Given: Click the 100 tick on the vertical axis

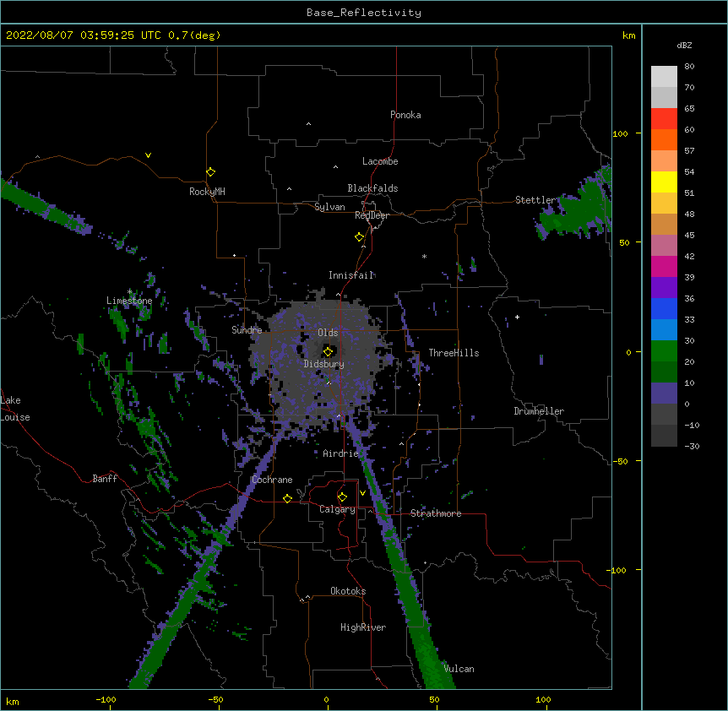Looking at the screenshot, I should [x=620, y=133].
